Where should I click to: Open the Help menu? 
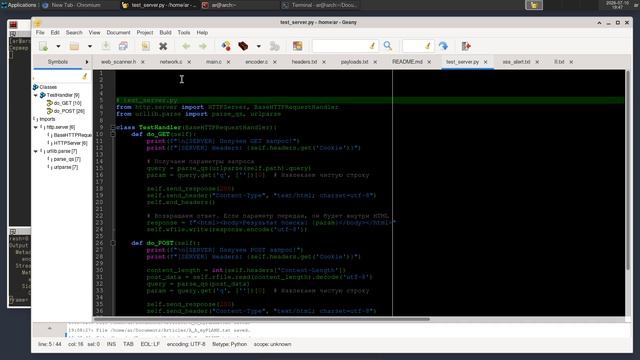tap(202, 32)
